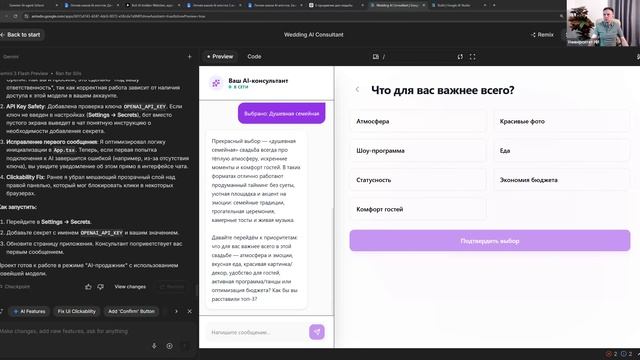Switch to the Code tab
640x360 pixels.
254,56
